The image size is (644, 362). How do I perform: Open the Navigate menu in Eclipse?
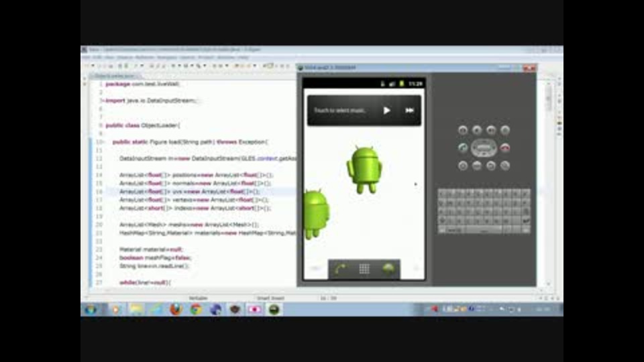point(167,58)
